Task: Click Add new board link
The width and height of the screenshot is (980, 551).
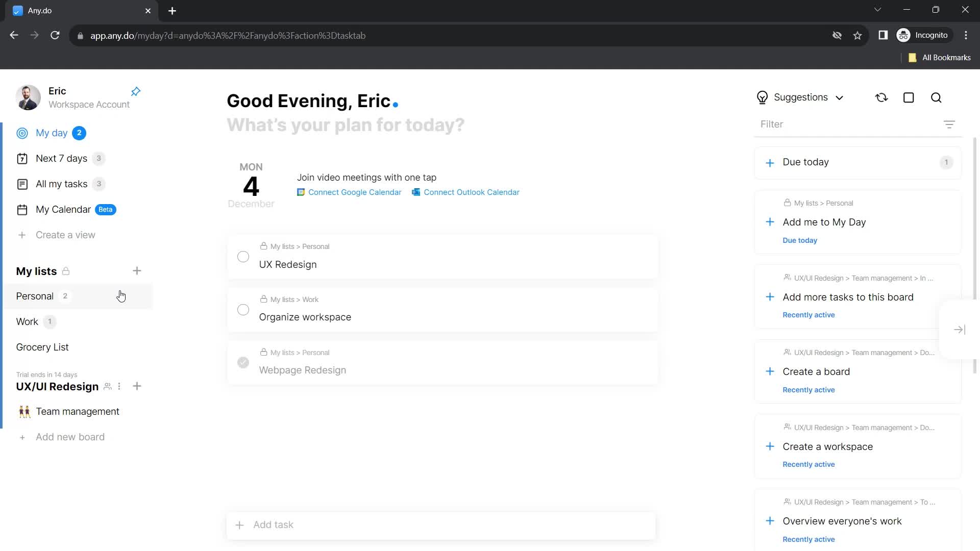Action: pyautogui.click(x=70, y=437)
